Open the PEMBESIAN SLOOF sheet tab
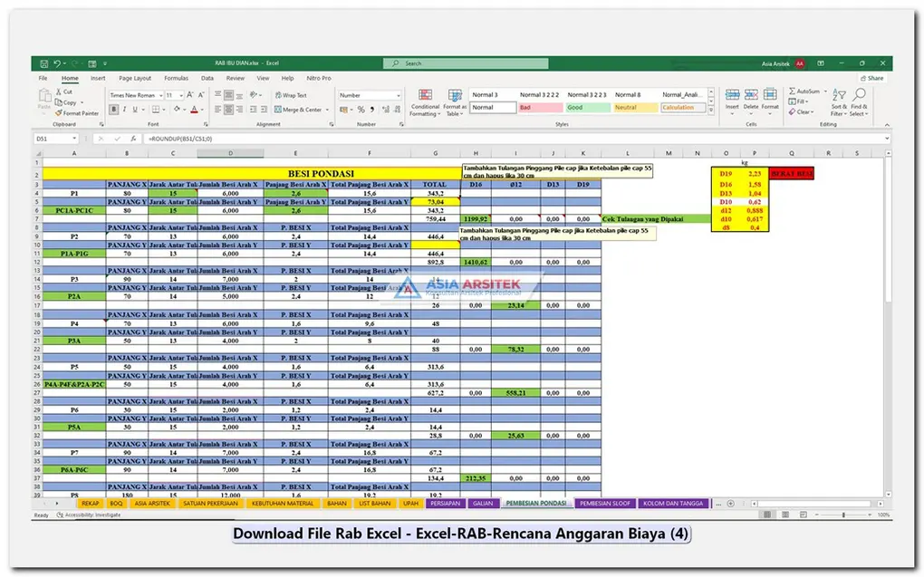The height and width of the screenshot is (577, 924). click(x=604, y=504)
